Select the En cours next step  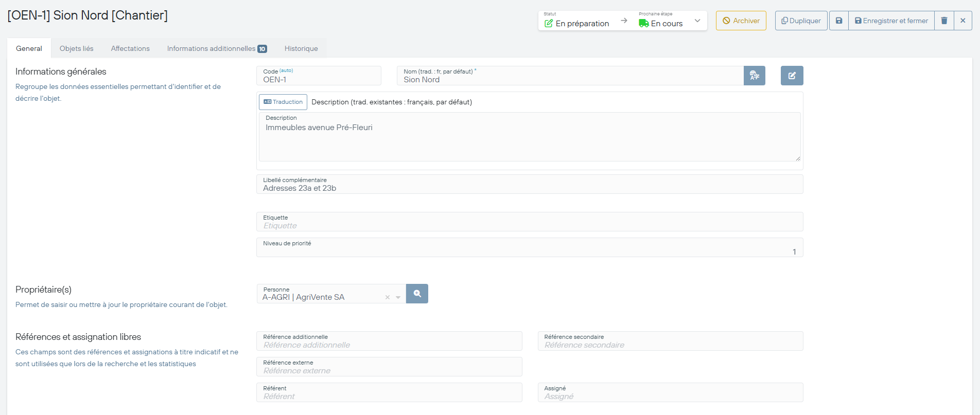661,23
